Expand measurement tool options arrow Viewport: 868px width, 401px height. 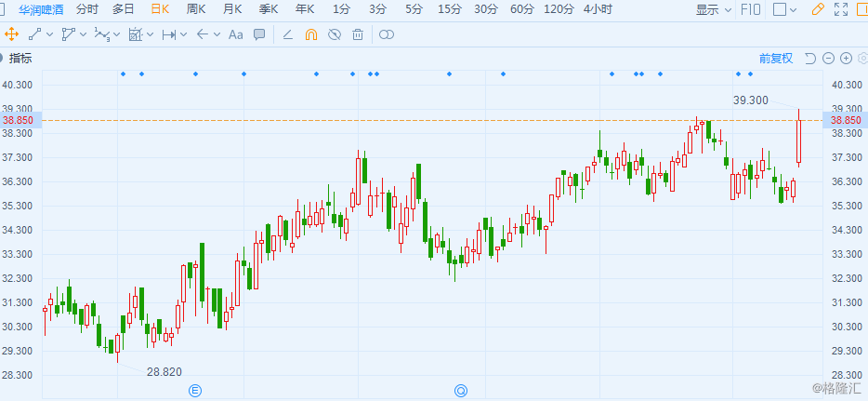point(150,35)
